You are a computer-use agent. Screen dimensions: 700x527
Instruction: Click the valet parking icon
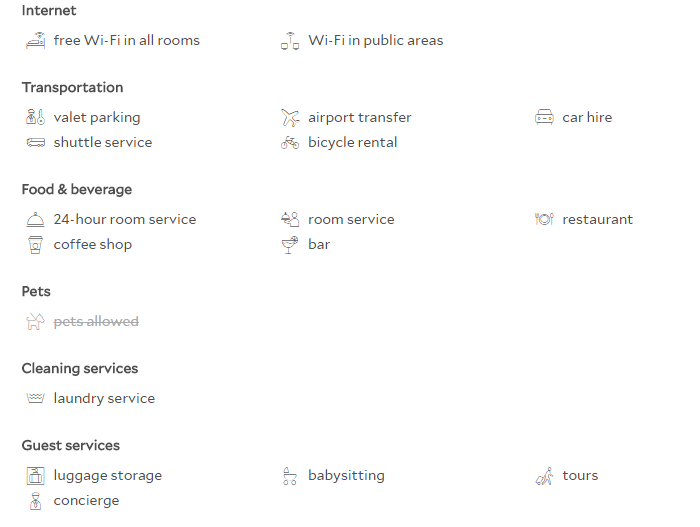click(36, 117)
